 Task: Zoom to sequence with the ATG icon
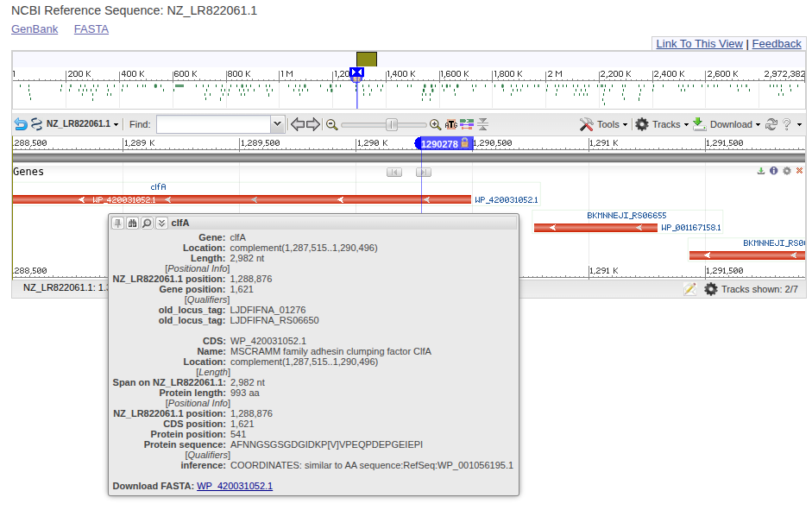pos(451,124)
